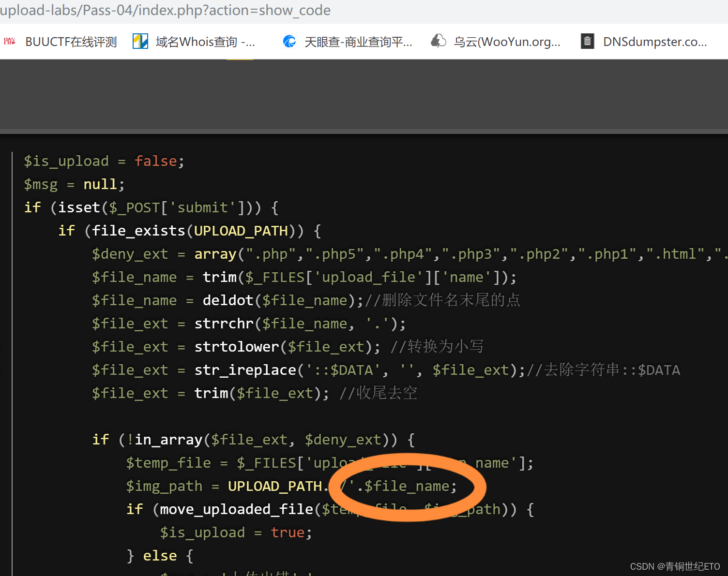
Task: Click the strtolower($file_ext) line
Action: pyautogui.click(x=288, y=347)
